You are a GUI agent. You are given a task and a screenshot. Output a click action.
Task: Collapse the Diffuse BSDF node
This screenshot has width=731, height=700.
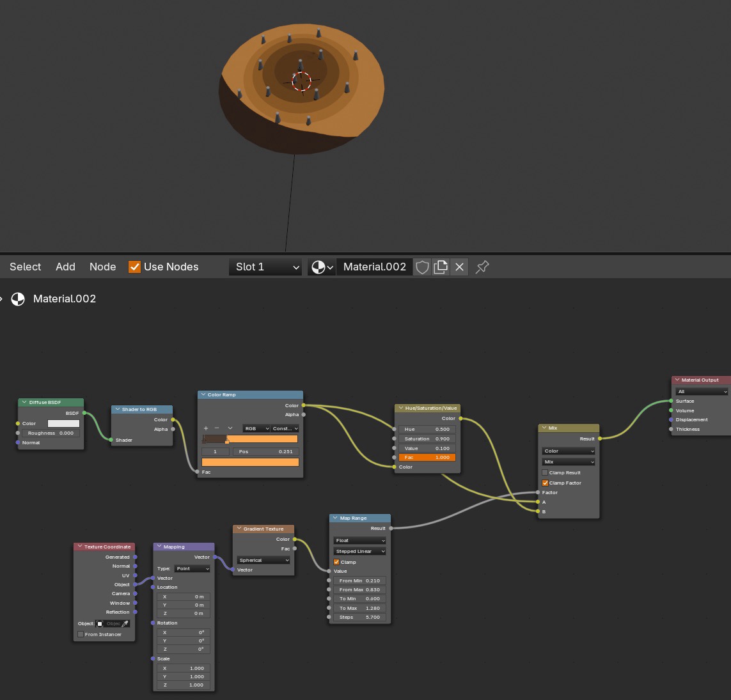pos(24,402)
